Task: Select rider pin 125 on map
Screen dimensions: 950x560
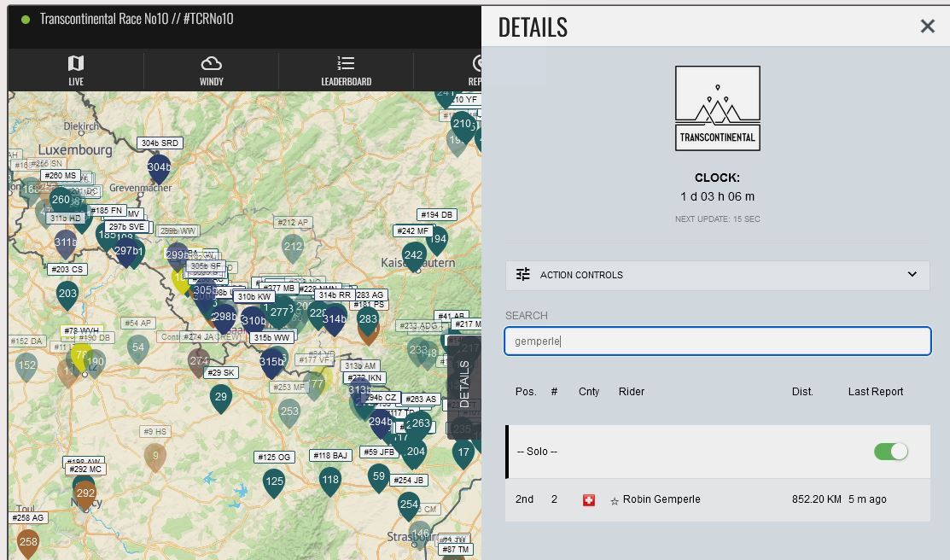Action: point(274,482)
